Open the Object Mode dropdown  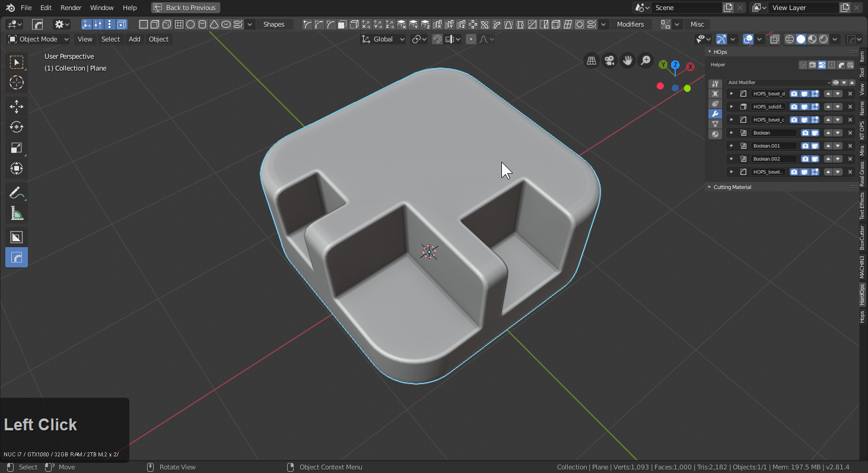pos(39,39)
